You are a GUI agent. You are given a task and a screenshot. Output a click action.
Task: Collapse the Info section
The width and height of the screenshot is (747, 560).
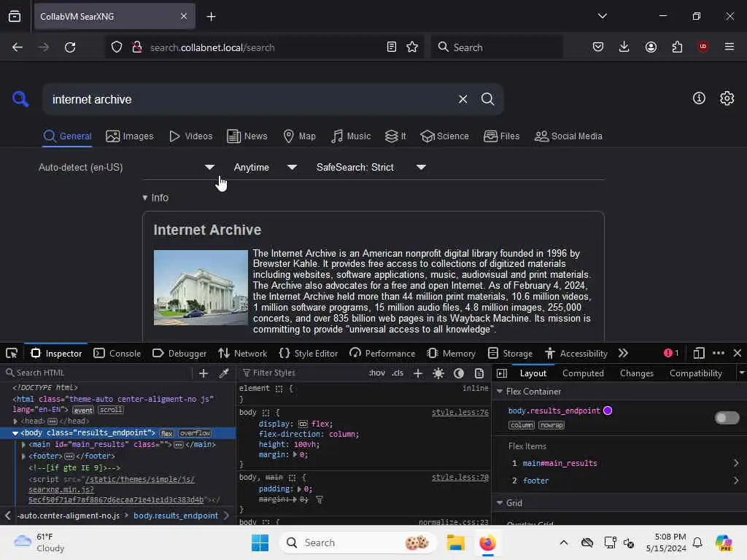pyautogui.click(x=155, y=198)
